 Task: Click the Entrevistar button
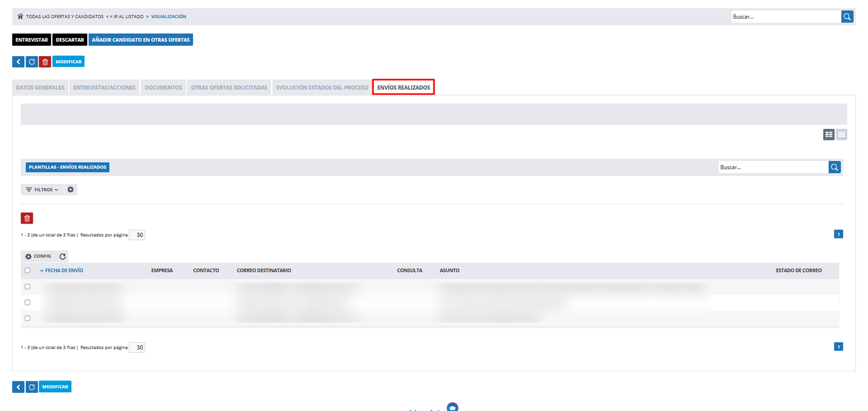(31, 40)
